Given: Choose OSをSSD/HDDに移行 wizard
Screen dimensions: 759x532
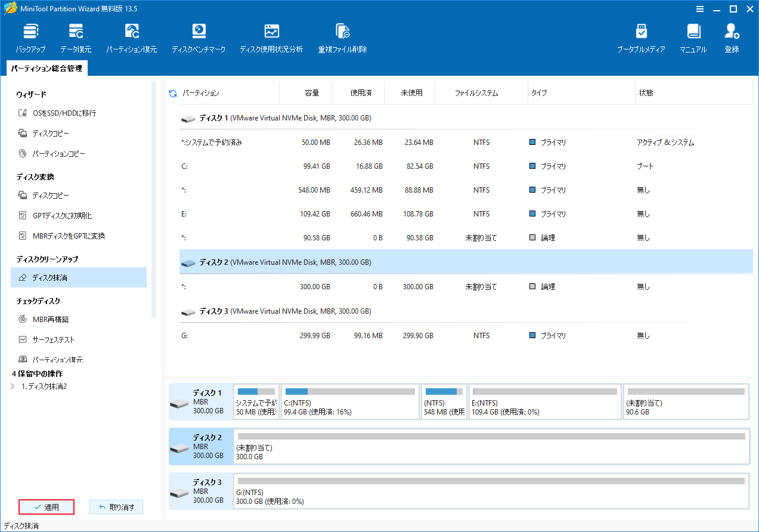Looking at the screenshot, I should coord(64,113).
